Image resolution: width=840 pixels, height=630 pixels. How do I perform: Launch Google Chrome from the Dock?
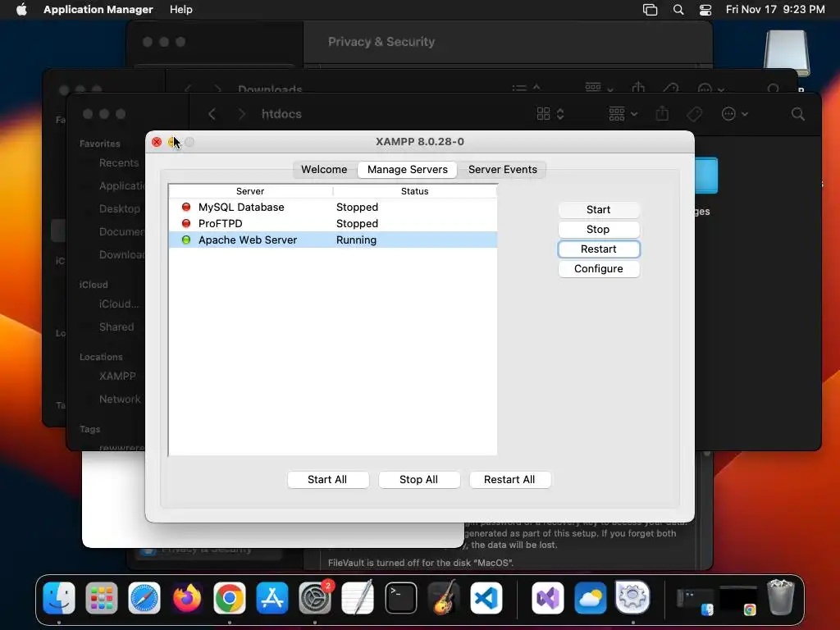click(230, 598)
